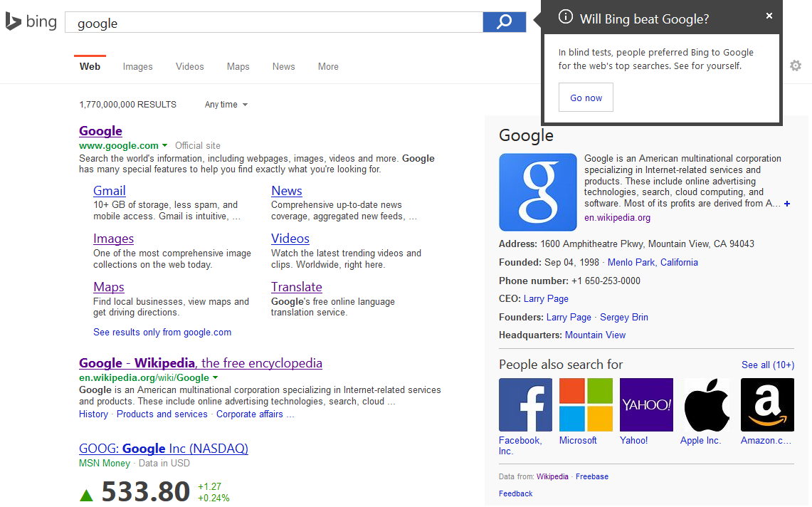The height and width of the screenshot is (507, 812).
Task: Select the Microsoft logo thumbnail
Action: [x=586, y=404]
